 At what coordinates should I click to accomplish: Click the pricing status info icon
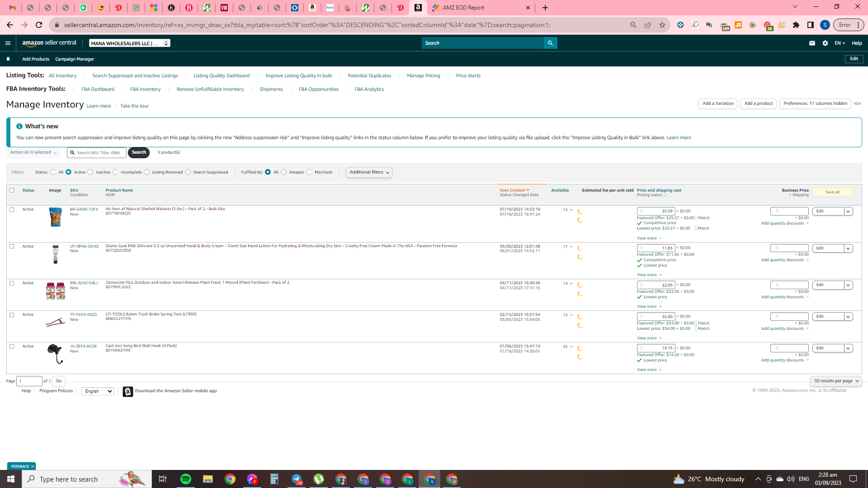click(x=665, y=196)
